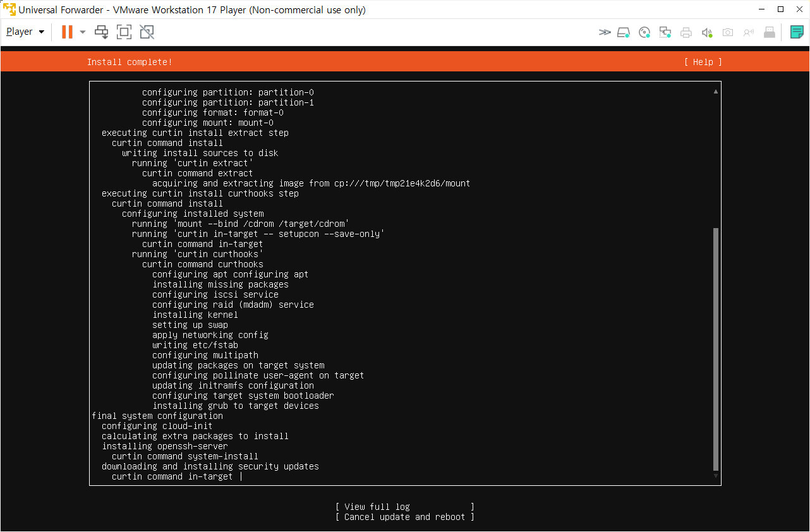Click the 'curtin command system-install' line
810x532 pixels.
185,456
